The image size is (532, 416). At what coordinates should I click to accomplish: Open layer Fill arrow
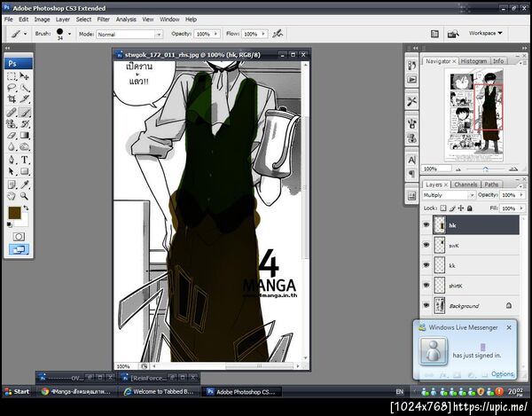(x=521, y=208)
